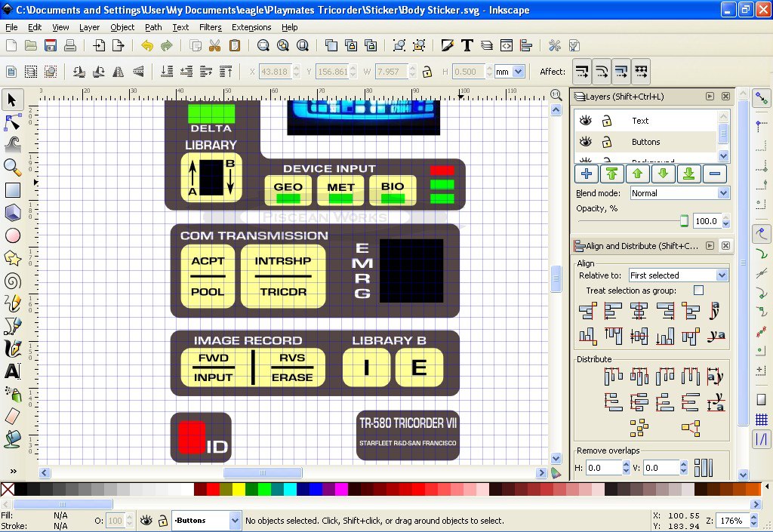Select the Node edit tool

point(12,121)
